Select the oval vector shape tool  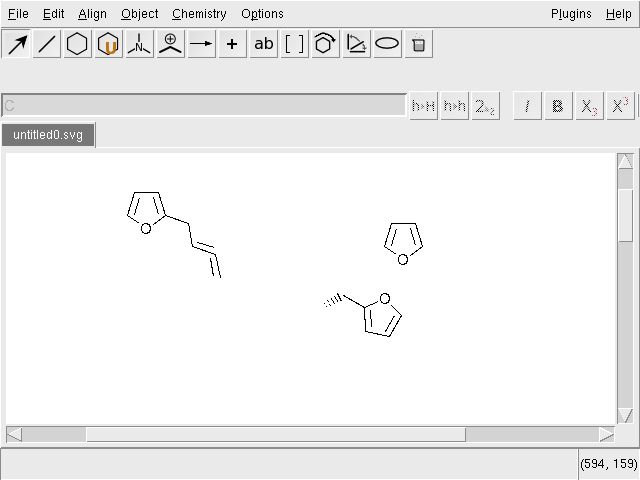[387, 44]
